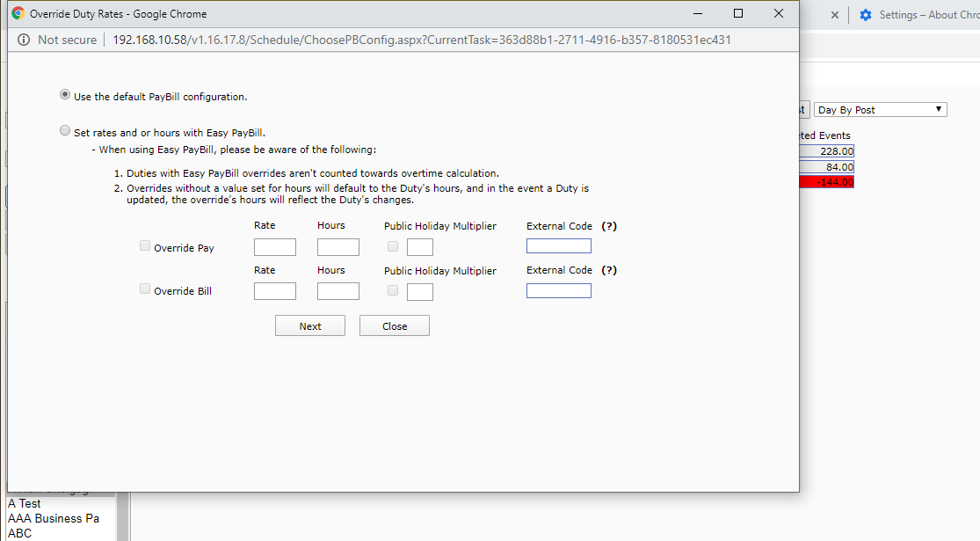This screenshot has height=541, width=980.
Task: Click the Override Pay Rate field
Action: point(274,247)
